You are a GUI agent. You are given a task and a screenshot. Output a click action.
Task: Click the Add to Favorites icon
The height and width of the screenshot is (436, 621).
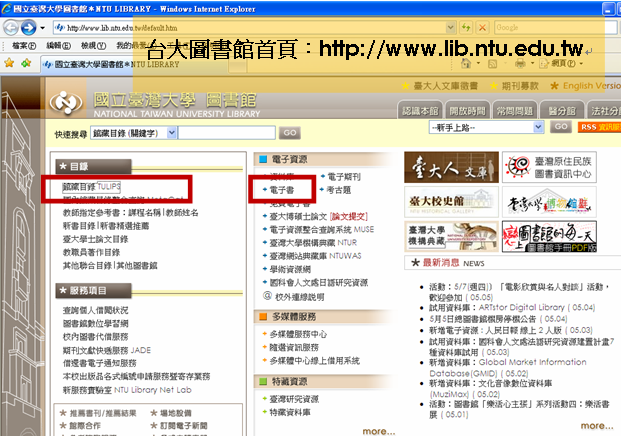(x=27, y=63)
